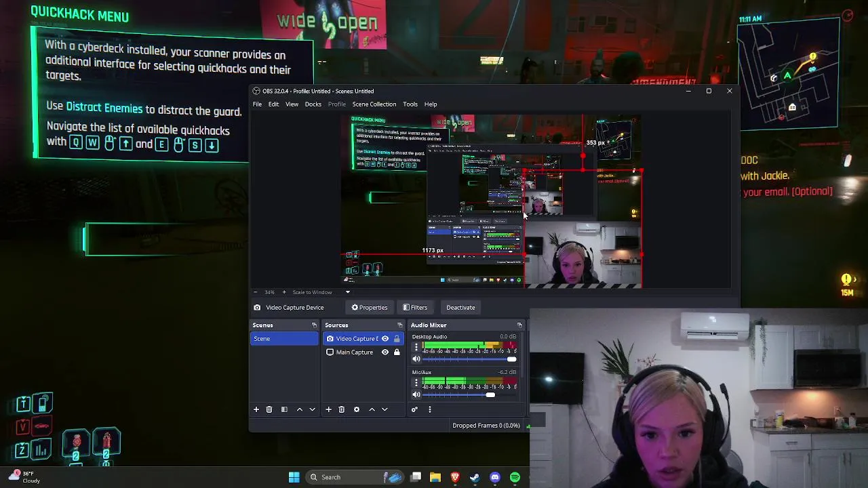Hide Main Capture source eye icon

coord(385,352)
